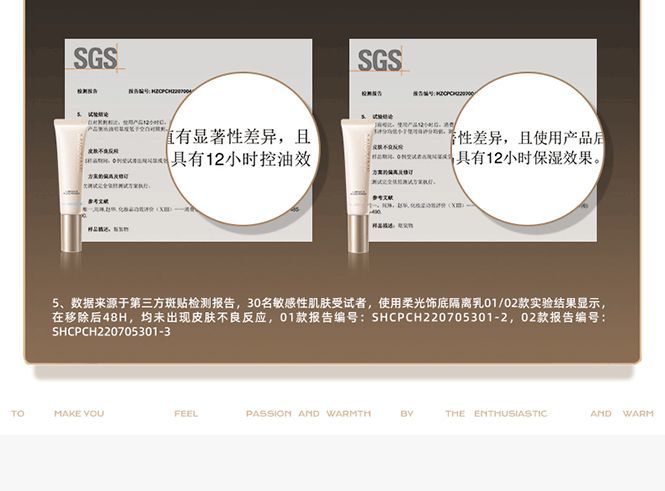Click the magnified '具有12小时保湿效果' circle
This screenshot has height=491, width=665.
[x=527, y=148]
